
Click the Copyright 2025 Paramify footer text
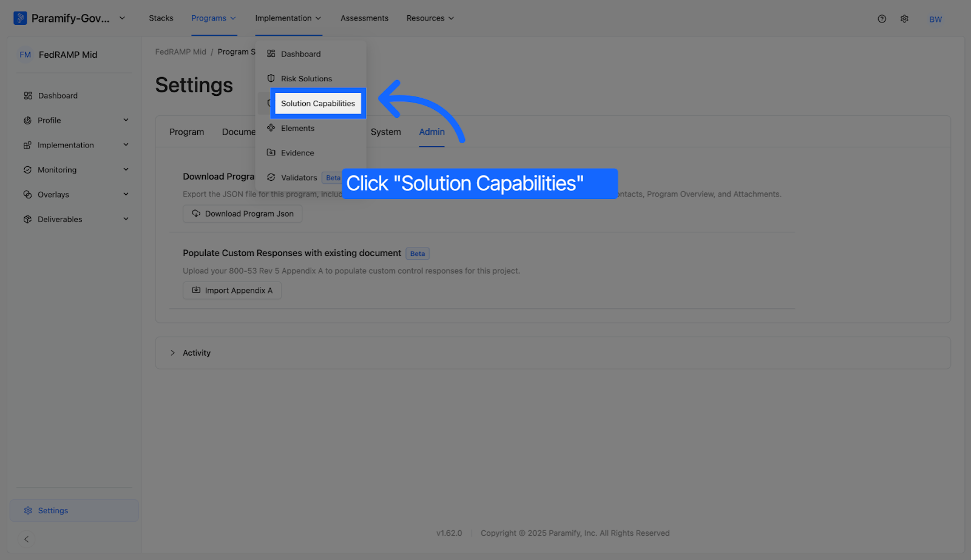coord(575,533)
